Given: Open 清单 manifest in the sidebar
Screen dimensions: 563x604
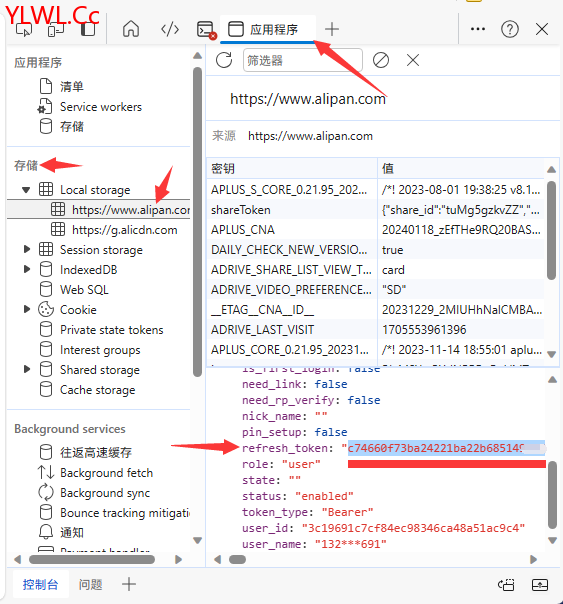Looking at the screenshot, I should click(x=72, y=86).
